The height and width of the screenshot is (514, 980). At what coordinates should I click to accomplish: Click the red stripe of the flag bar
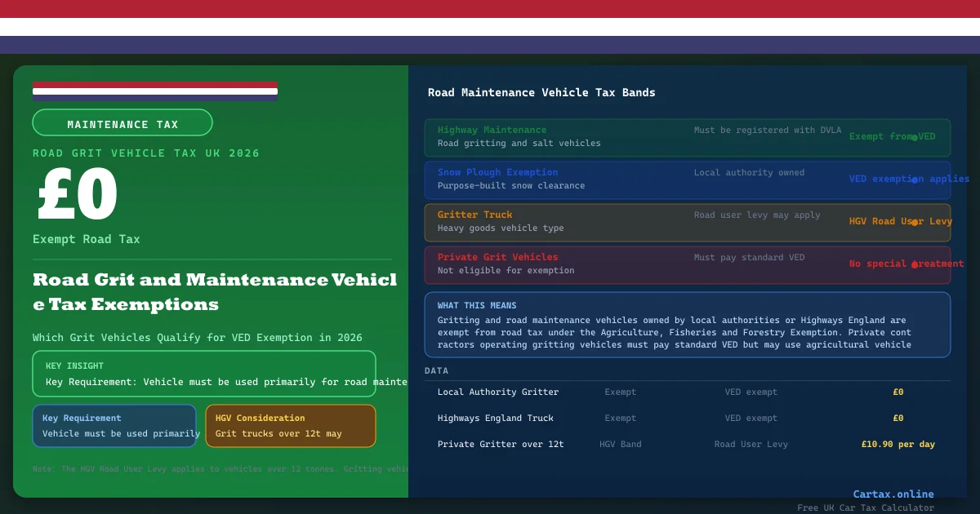tap(155, 84)
